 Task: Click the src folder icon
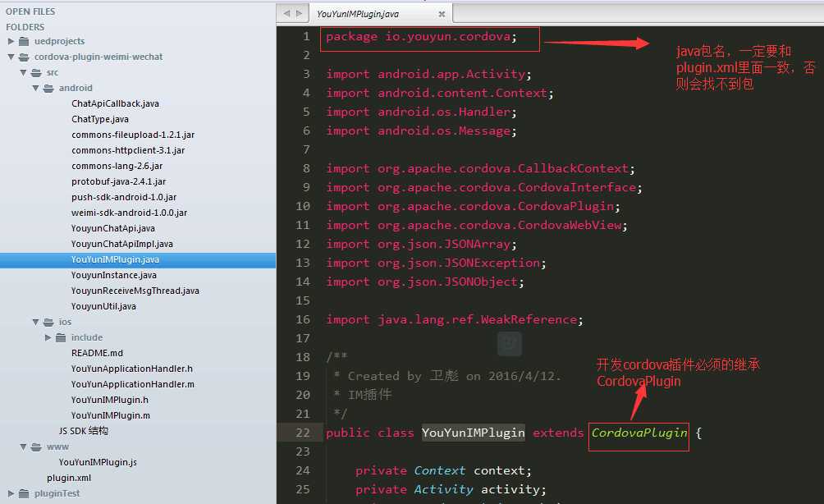[x=36, y=72]
